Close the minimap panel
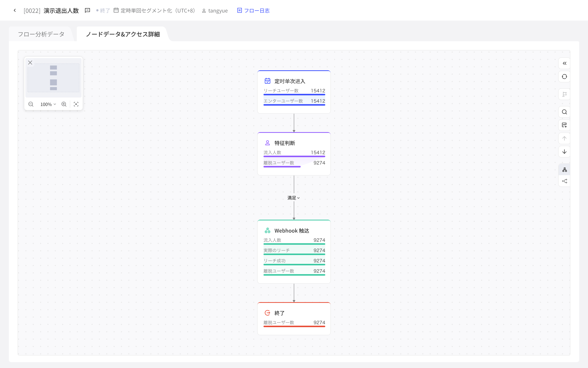This screenshot has height=368, width=588. [30, 63]
